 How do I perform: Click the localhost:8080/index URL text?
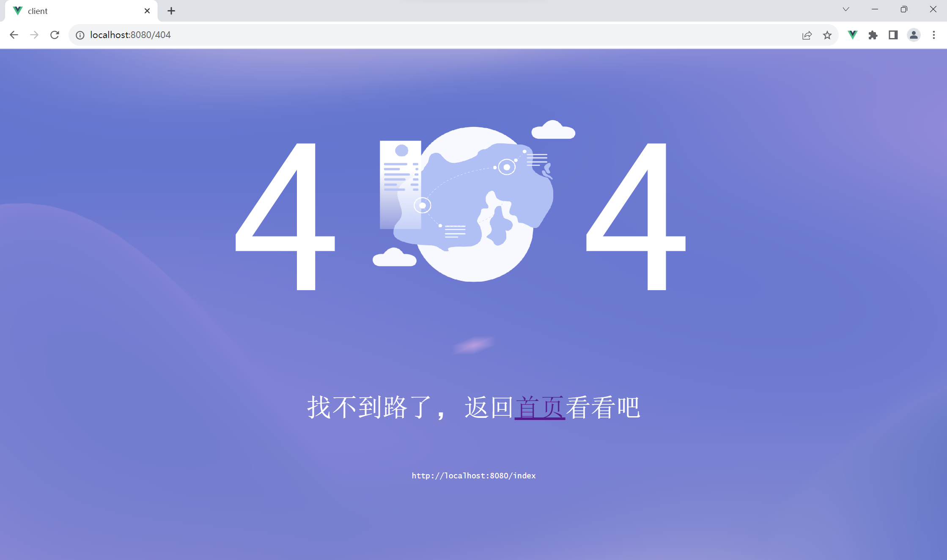click(473, 476)
